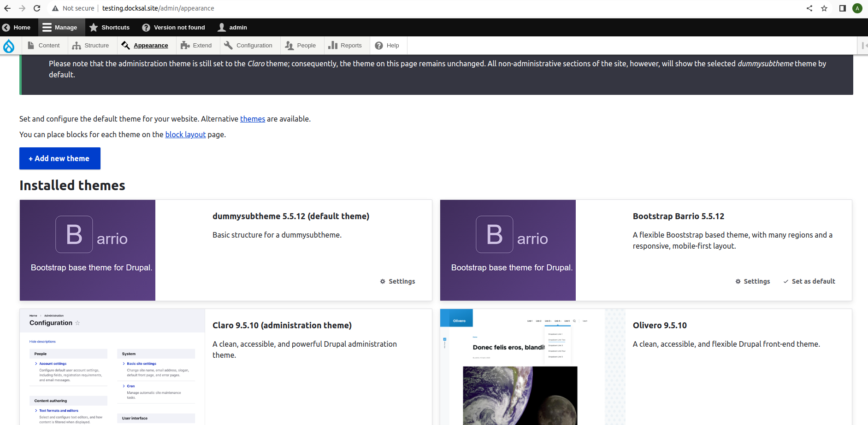The width and height of the screenshot is (868, 425).
Task: Click the People icon in the toolbar
Action: click(289, 45)
